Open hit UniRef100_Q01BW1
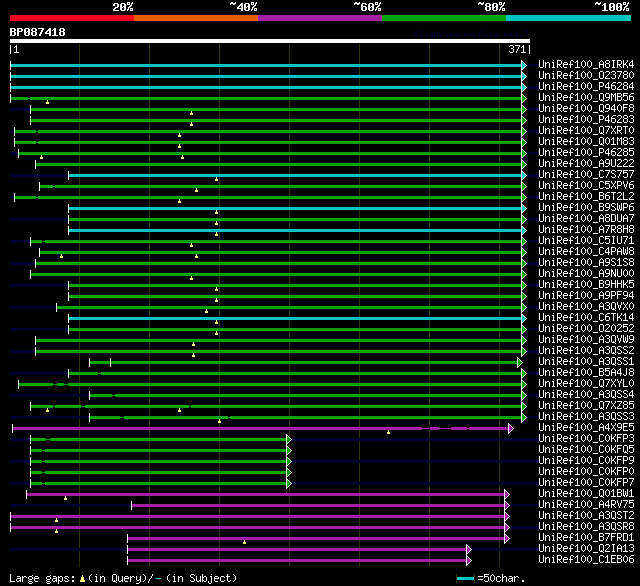Screen dimensions: 640x586 [586, 494]
